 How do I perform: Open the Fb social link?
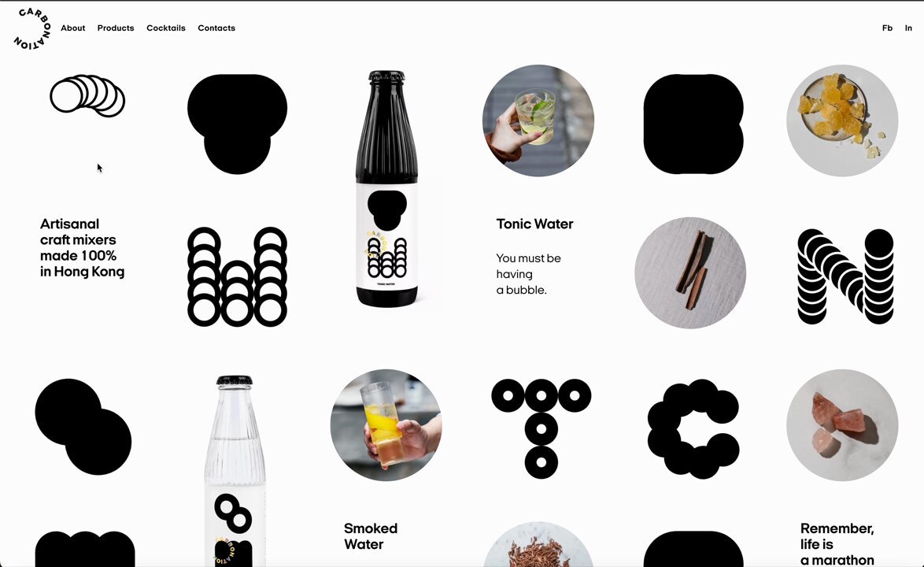[887, 28]
